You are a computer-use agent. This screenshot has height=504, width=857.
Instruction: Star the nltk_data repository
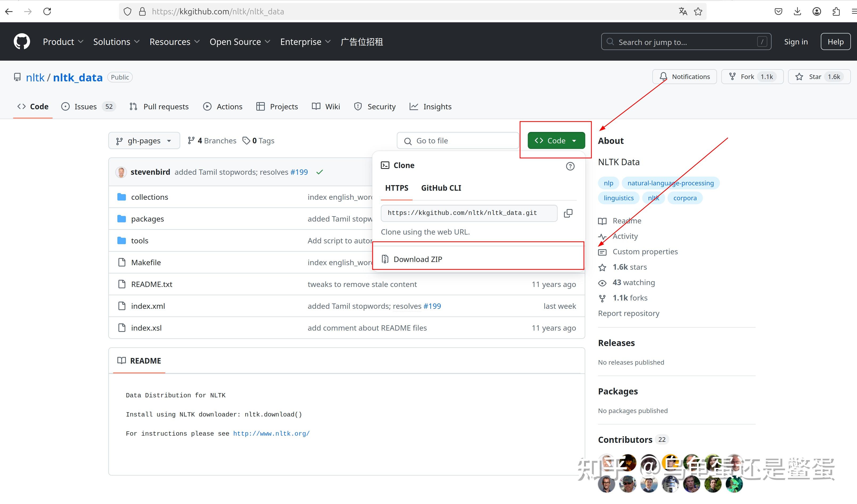click(x=819, y=77)
